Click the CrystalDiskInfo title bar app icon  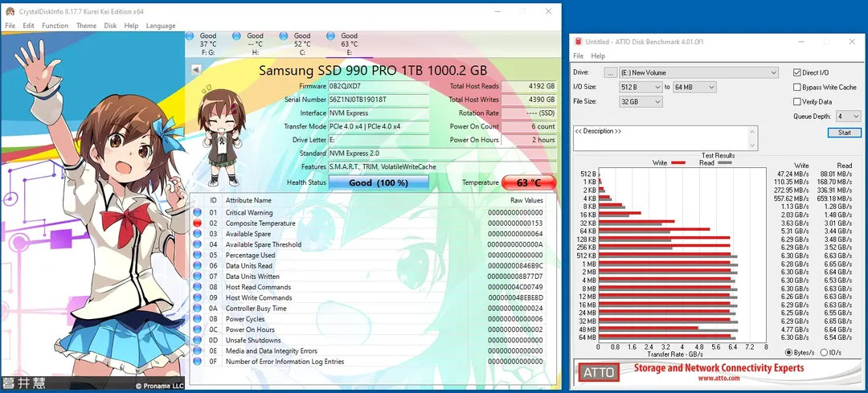[x=10, y=11]
